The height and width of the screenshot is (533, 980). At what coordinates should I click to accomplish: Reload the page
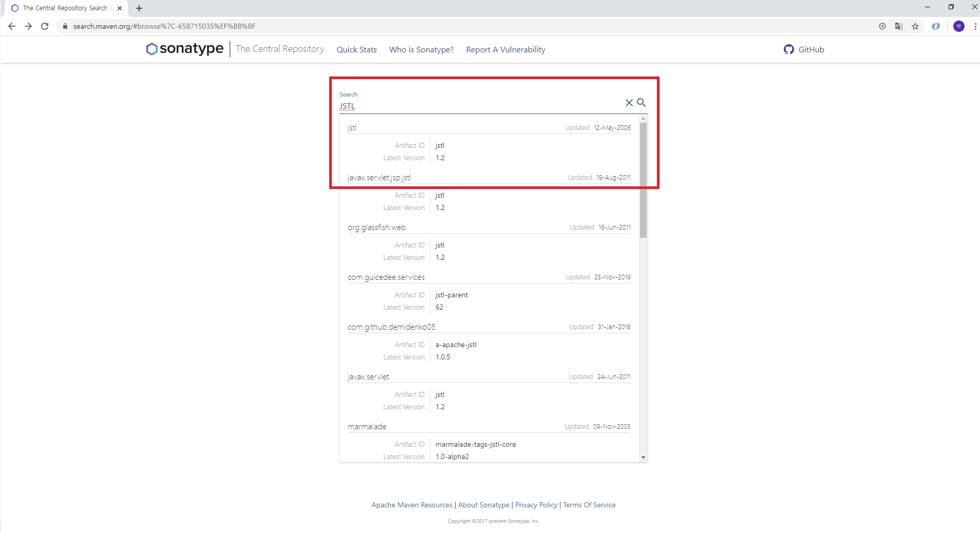(x=45, y=26)
